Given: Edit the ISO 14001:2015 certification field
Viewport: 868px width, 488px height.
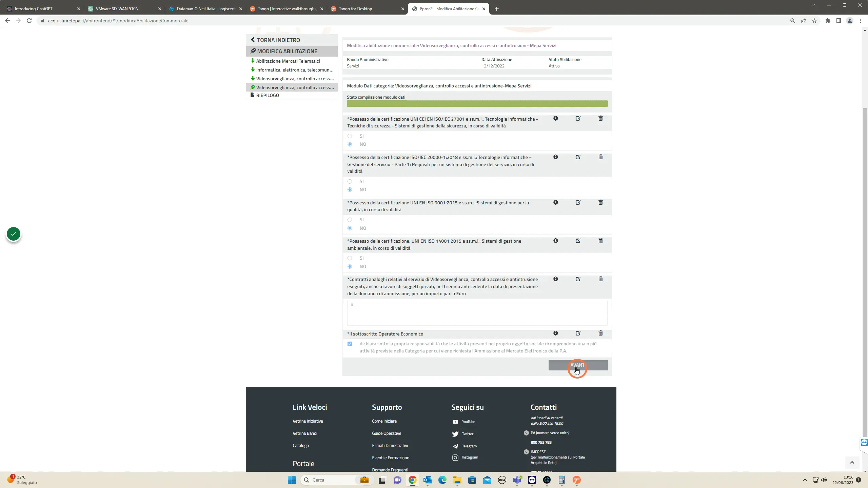Looking at the screenshot, I should (578, 241).
